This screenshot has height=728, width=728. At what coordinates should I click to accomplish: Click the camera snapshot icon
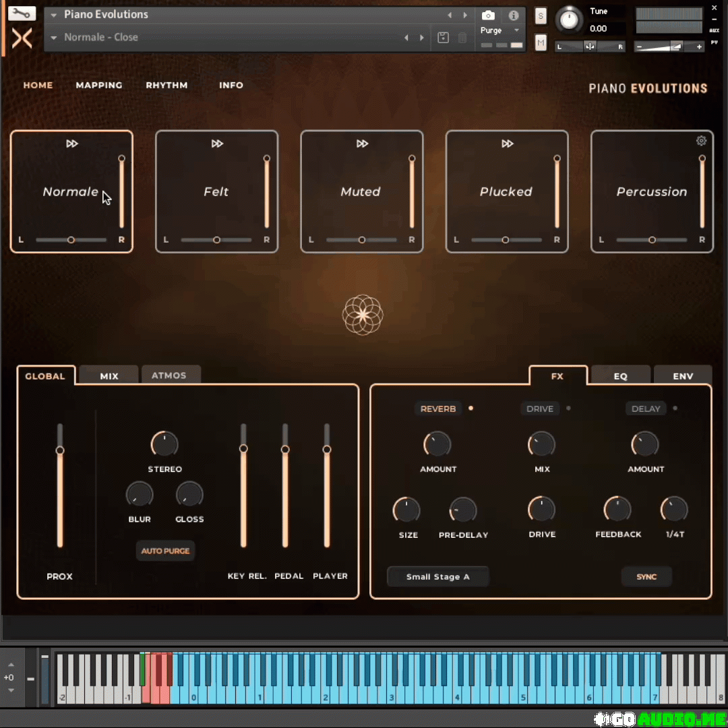(x=488, y=16)
